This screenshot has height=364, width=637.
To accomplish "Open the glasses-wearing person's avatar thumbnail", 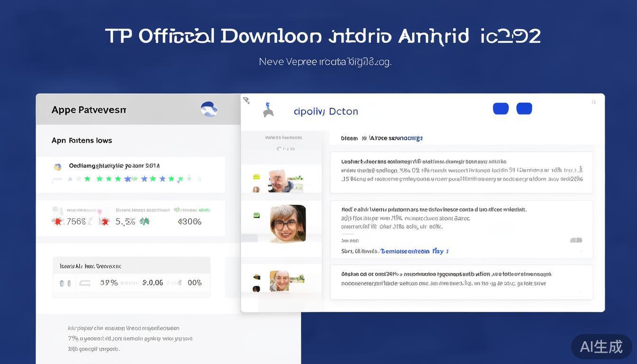I will (288, 223).
